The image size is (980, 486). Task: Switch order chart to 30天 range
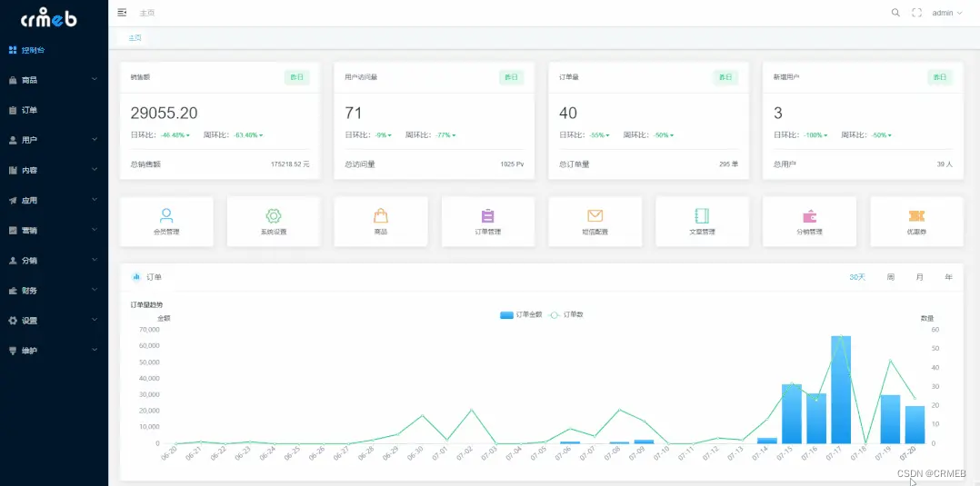857,277
